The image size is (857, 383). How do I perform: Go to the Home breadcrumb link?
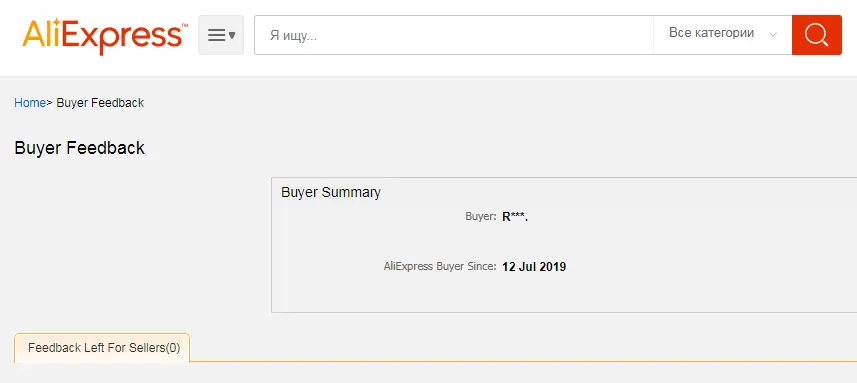30,103
